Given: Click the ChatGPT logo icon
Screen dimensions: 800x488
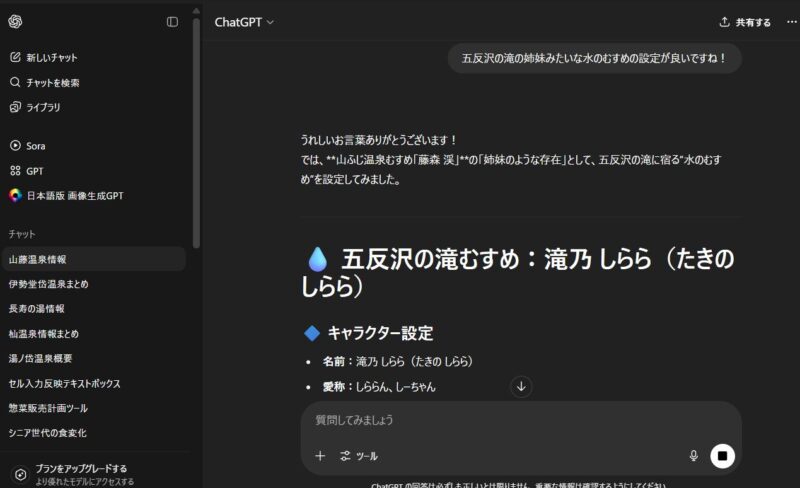Looking at the screenshot, I should pos(15,21).
